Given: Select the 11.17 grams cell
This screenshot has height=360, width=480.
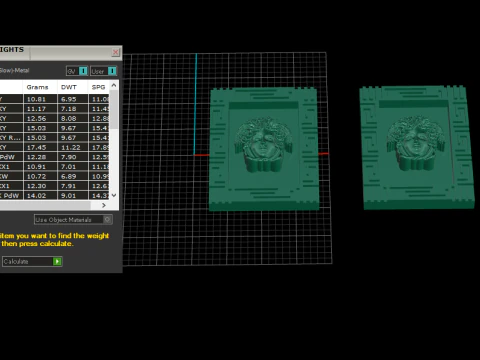Looking at the screenshot, I should pos(40,109).
